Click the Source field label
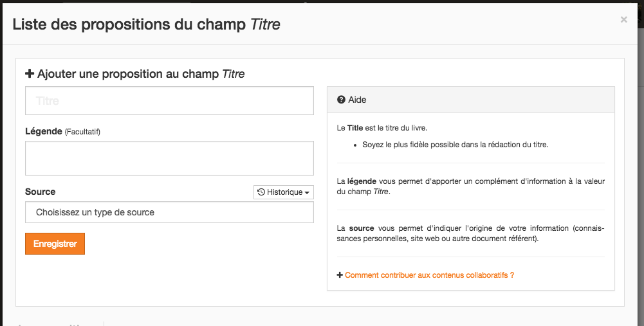The width and height of the screenshot is (644, 326). 41,192
